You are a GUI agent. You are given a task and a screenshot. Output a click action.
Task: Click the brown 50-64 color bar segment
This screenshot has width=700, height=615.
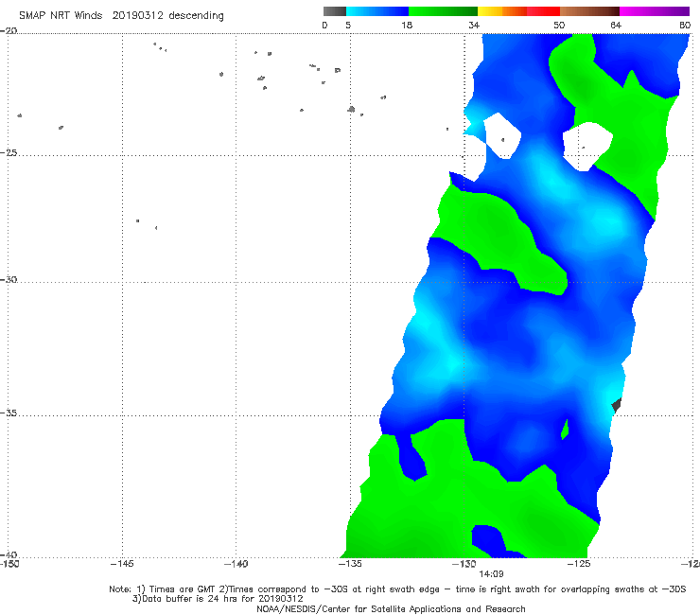point(589,11)
